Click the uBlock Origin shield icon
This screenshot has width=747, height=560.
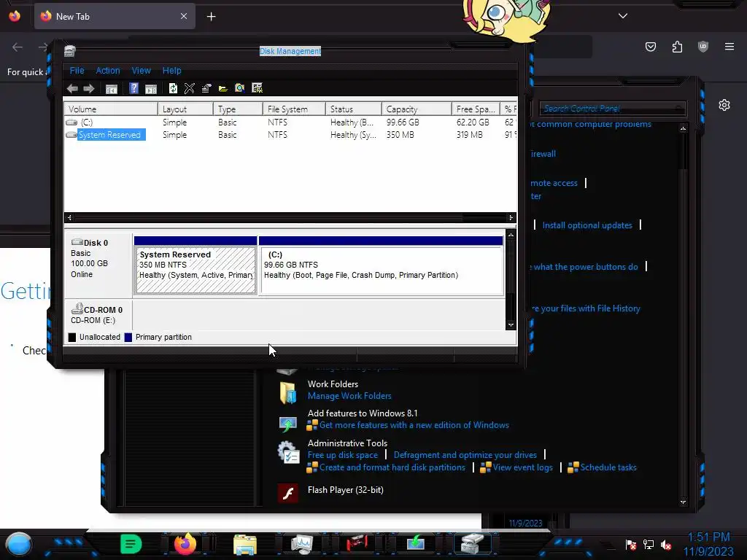point(703,47)
